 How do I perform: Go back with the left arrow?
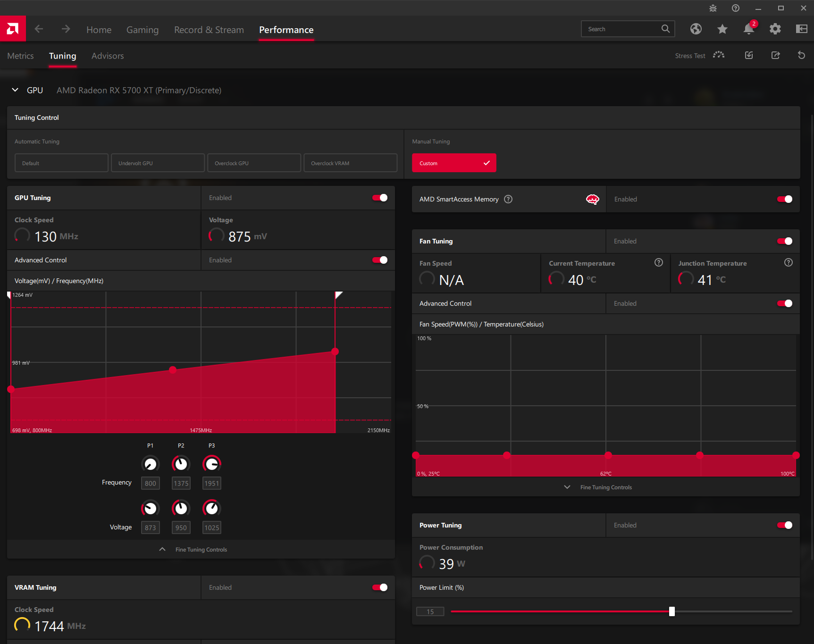[39, 29]
